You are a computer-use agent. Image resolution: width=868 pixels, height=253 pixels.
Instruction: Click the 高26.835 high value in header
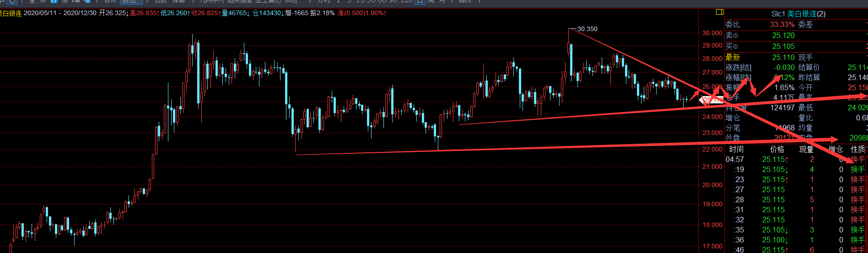(144, 13)
